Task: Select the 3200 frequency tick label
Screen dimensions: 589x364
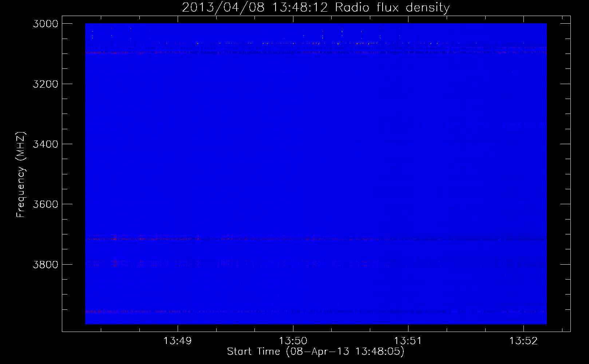Action: 46,84
